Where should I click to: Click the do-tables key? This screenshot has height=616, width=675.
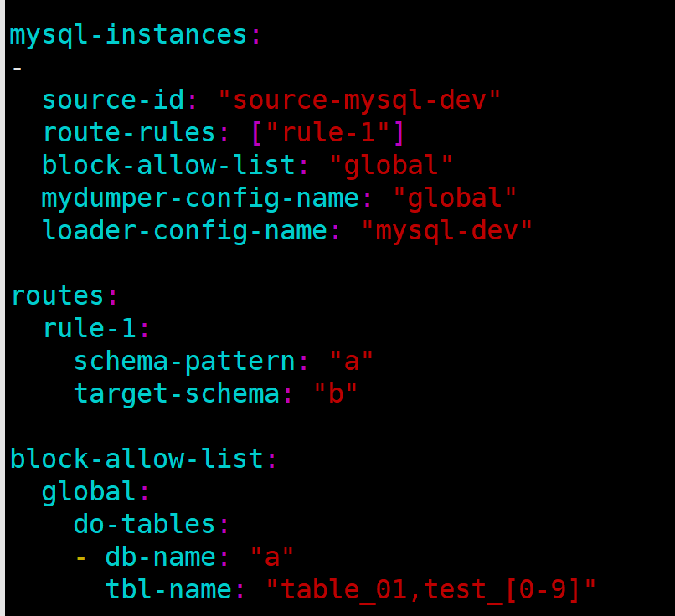[144, 524]
